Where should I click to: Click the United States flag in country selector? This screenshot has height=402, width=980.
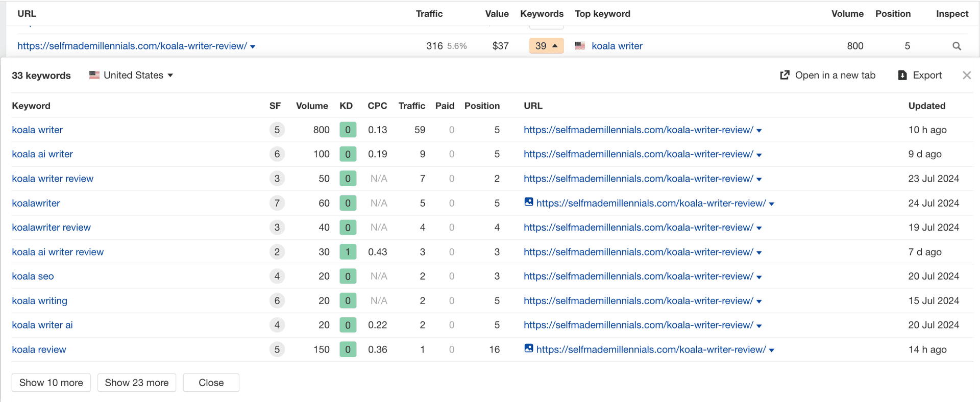pos(94,75)
